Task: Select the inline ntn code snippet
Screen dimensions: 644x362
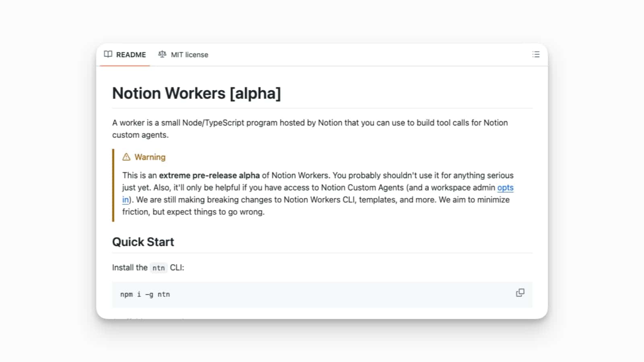Action: tap(159, 267)
